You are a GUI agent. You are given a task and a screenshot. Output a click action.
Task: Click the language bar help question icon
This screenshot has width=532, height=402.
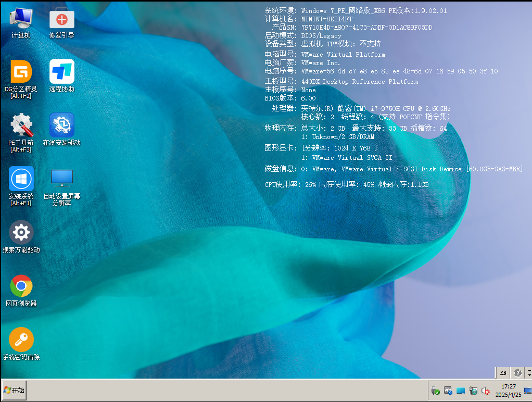(x=517, y=373)
